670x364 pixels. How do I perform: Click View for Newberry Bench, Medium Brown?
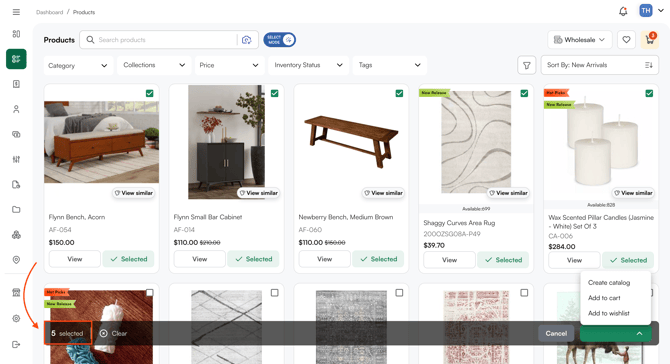point(324,259)
